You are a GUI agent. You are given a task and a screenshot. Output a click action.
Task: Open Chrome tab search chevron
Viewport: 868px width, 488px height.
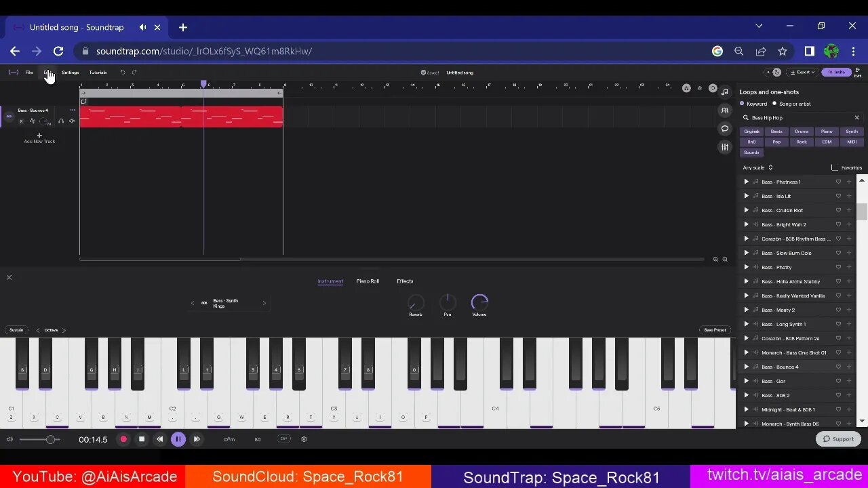click(x=759, y=26)
